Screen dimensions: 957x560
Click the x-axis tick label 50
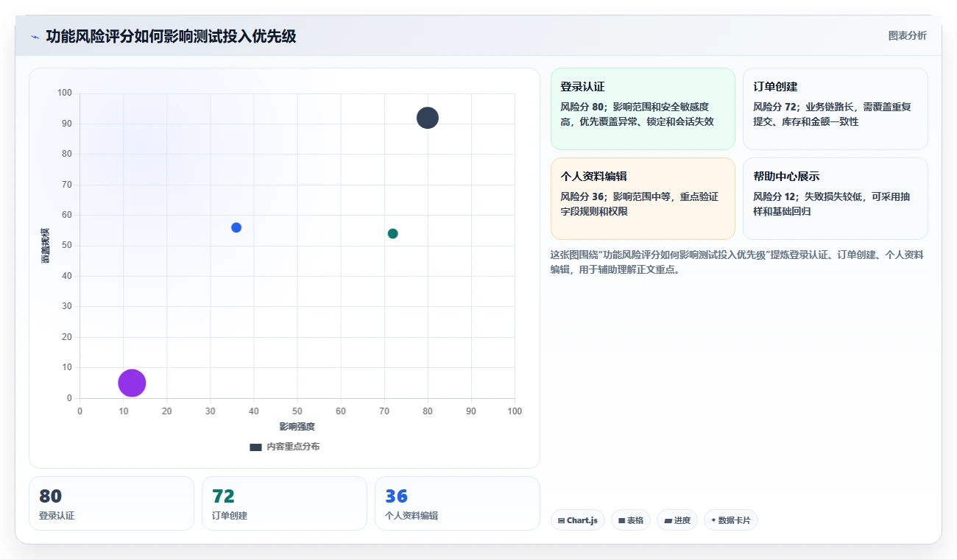297,411
